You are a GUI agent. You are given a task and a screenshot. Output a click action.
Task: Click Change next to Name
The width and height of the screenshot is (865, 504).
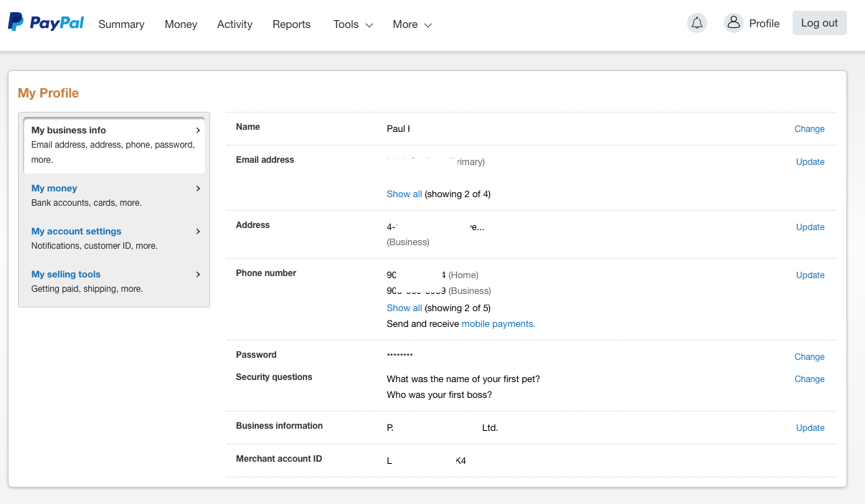click(809, 129)
